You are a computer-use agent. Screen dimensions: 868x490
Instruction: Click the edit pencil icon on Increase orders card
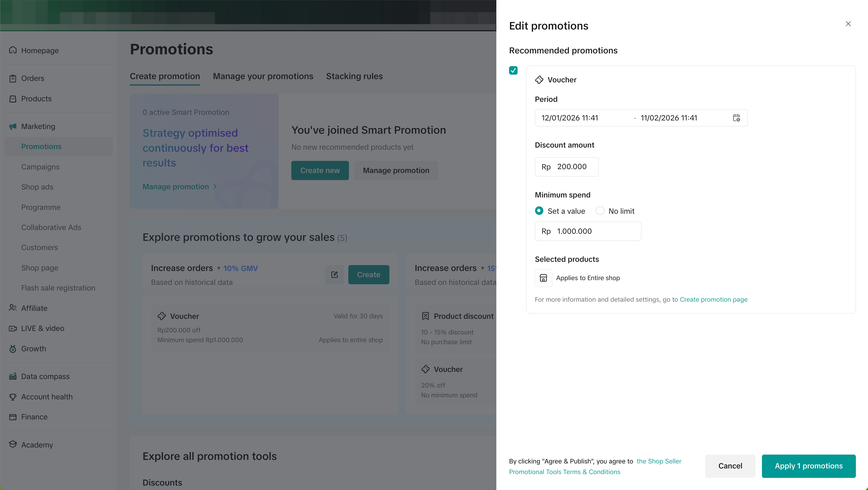pos(334,275)
